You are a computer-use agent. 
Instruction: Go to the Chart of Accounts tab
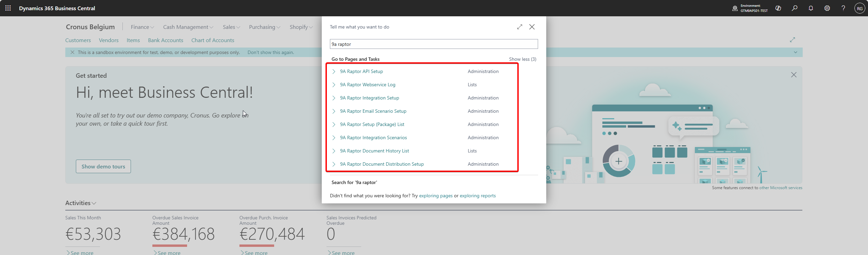coord(213,40)
